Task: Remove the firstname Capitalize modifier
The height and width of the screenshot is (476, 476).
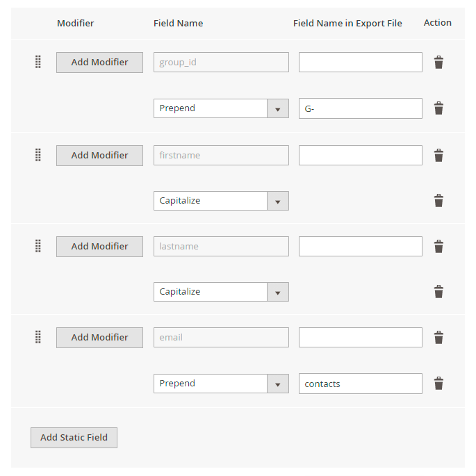Action: point(438,201)
